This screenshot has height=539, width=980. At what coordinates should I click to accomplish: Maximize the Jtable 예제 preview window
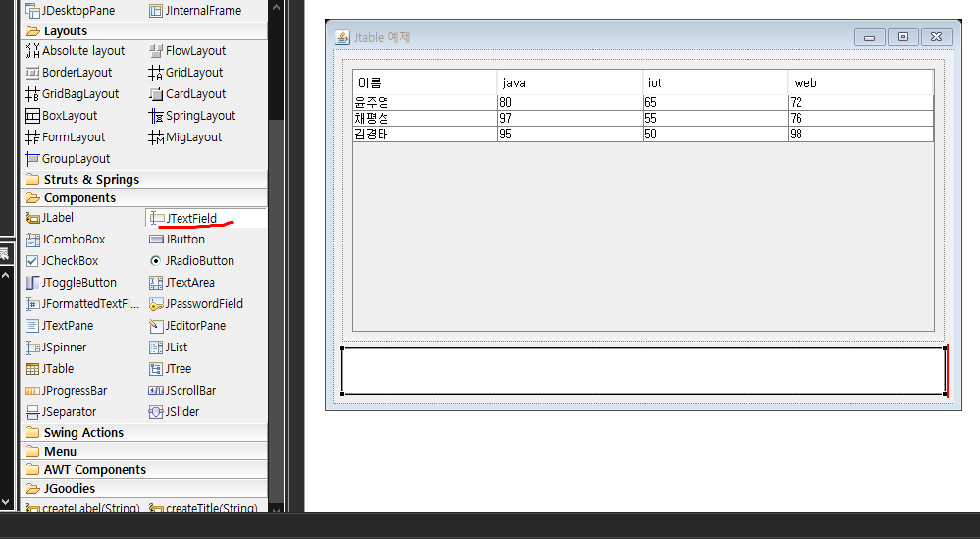point(903,37)
